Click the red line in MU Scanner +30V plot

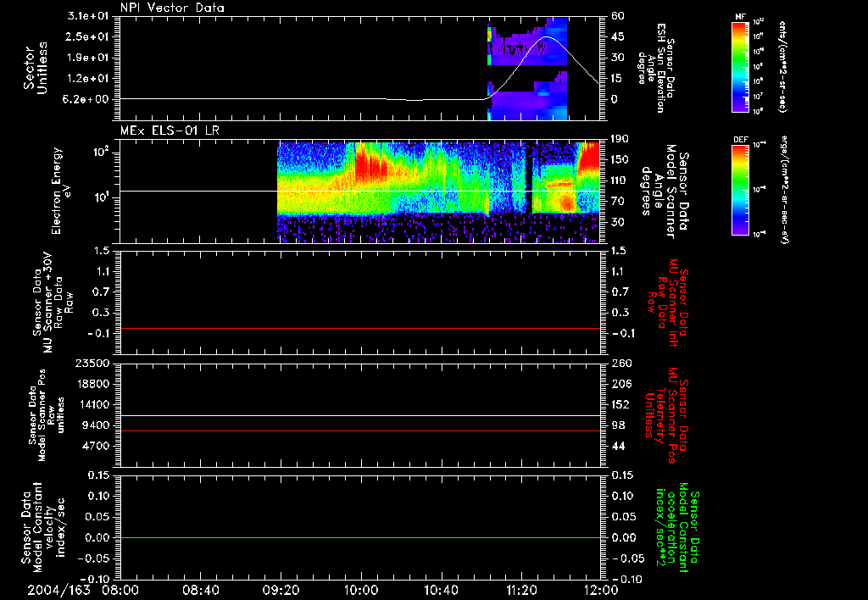pos(360,329)
